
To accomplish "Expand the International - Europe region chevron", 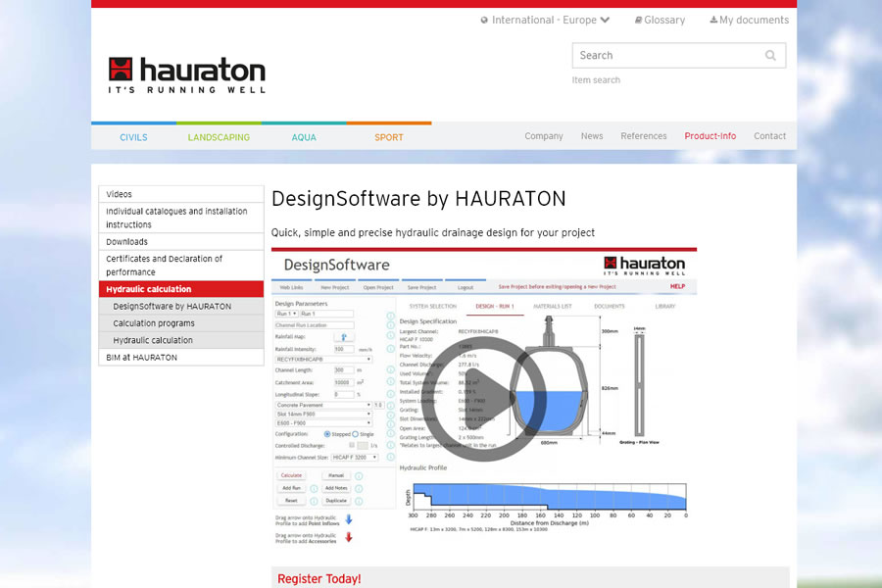I will [x=605, y=21].
